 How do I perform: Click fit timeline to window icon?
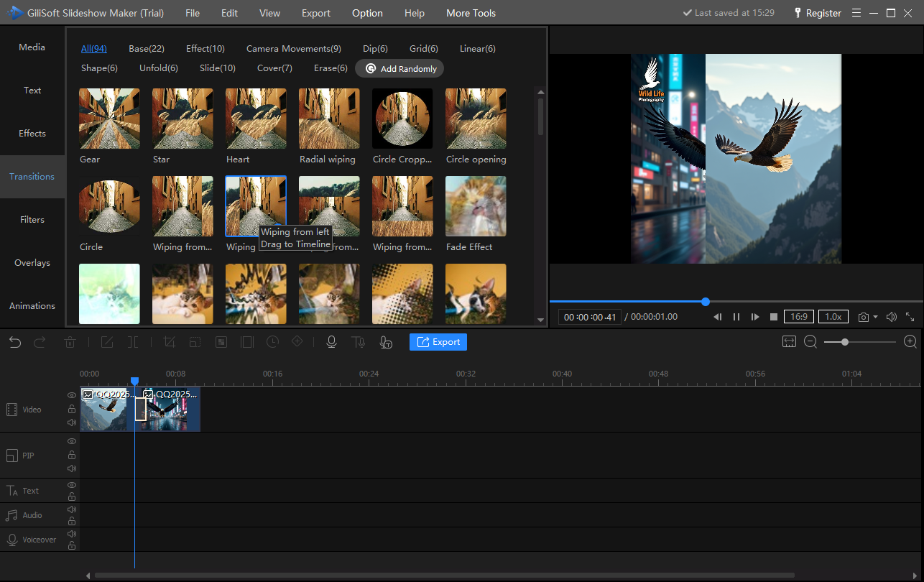point(789,342)
